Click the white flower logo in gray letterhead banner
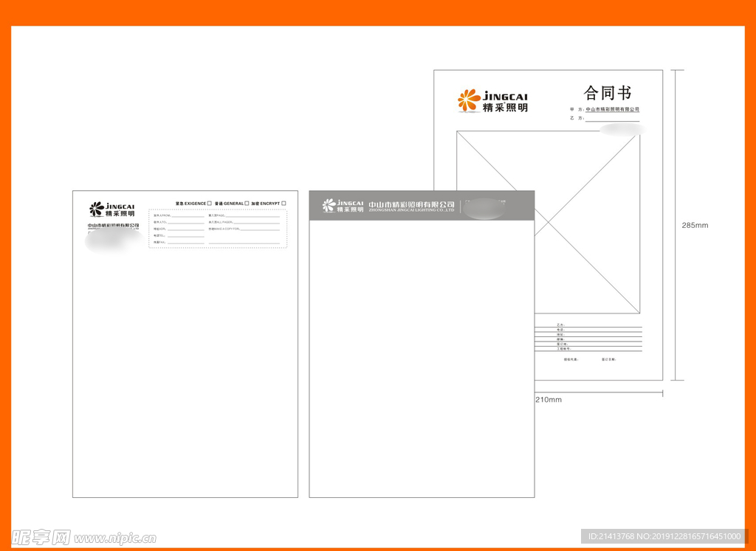 click(329, 206)
